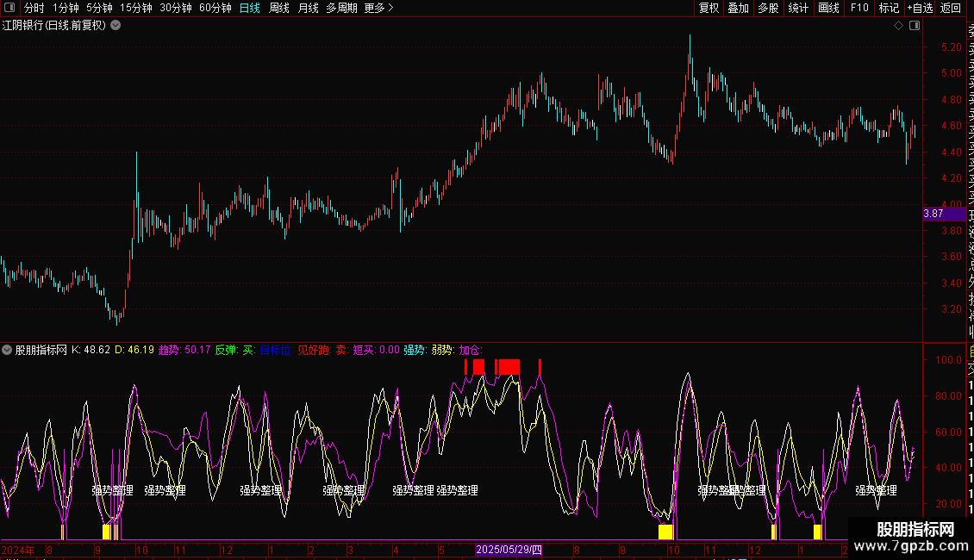This screenshot has width=974, height=560.
Task: Open the stock name dropdown for 江阴银行
Action: click(116, 26)
